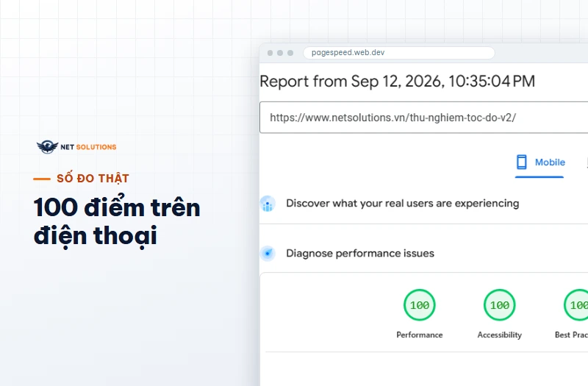The width and height of the screenshot is (588, 386).
Task: Click the Performance label
Action: [x=419, y=335]
